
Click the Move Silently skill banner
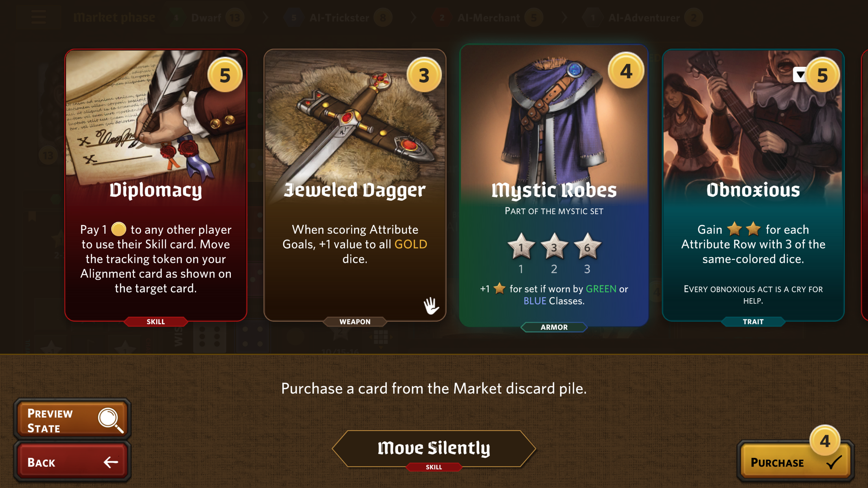pos(434,449)
